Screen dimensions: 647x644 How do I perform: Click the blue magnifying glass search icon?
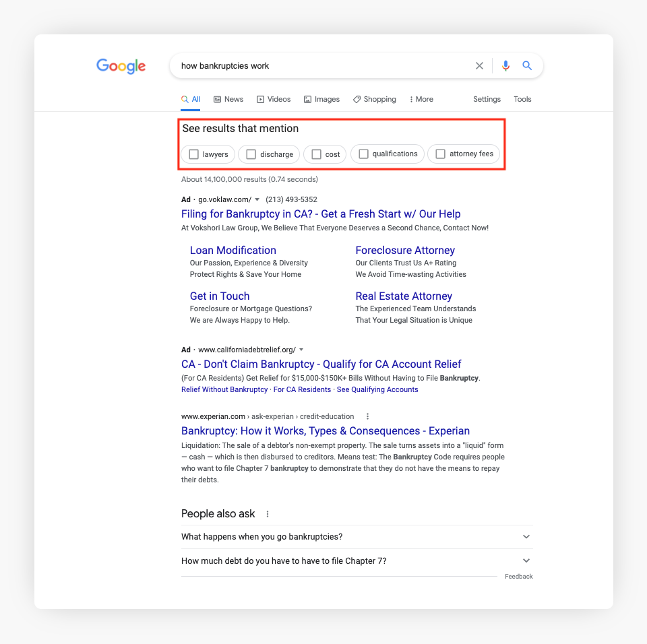tap(527, 66)
